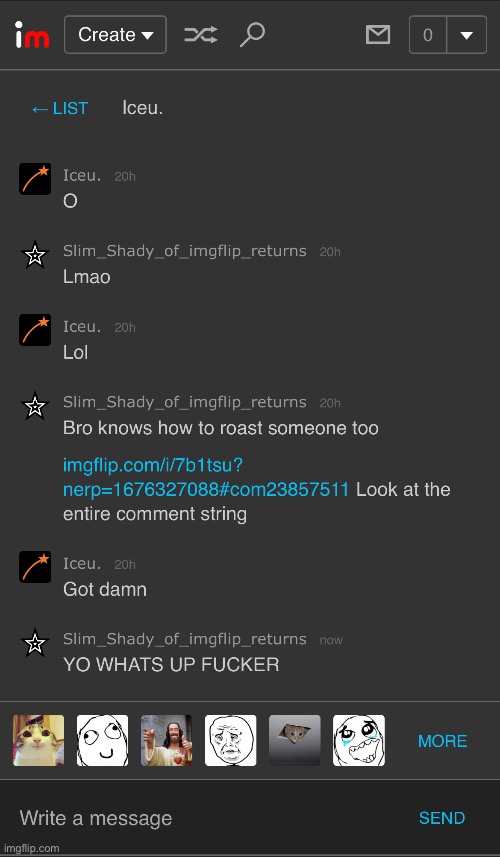This screenshot has height=857, width=500.
Task: Show MORE meme reaction images
Action: point(442,741)
